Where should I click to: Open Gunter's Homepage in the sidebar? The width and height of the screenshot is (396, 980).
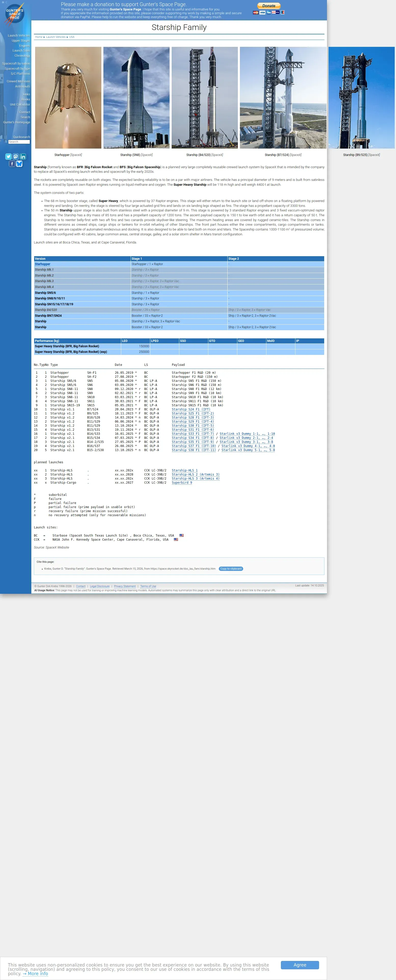coord(17,122)
